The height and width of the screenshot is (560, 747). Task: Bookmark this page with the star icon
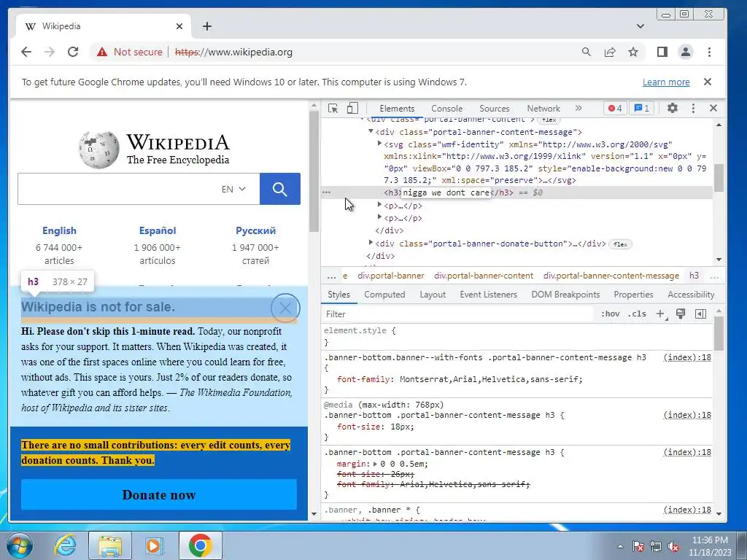(x=633, y=52)
